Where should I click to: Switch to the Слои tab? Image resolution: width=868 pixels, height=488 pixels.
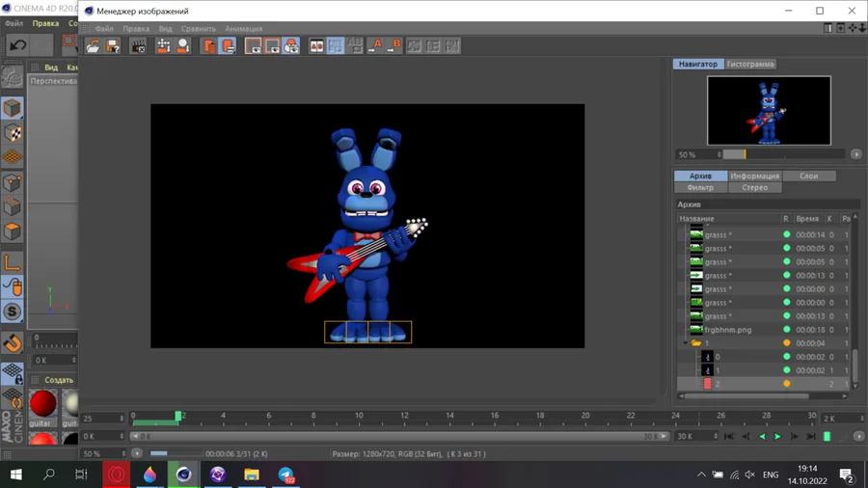point(809,176)
